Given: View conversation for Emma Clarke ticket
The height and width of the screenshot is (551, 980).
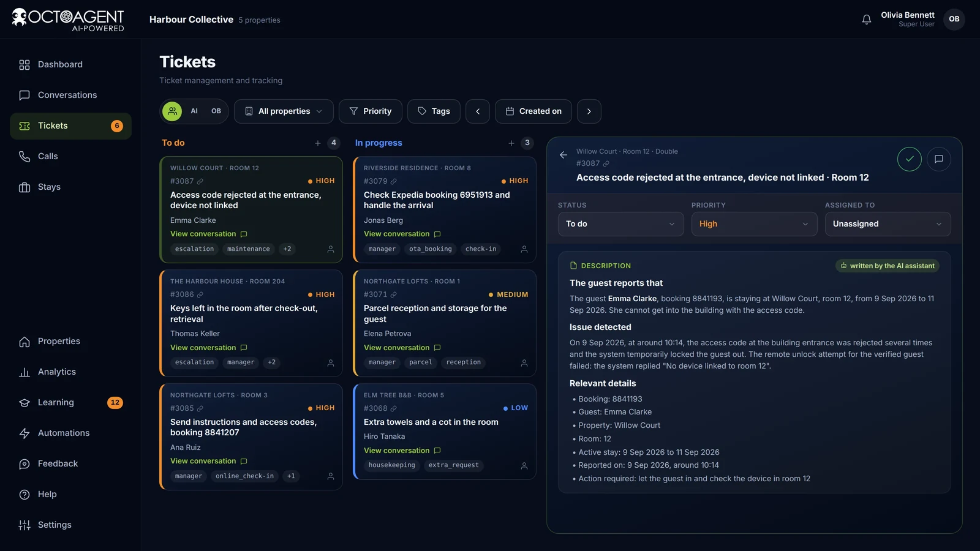Looking at the screenshot, I should click(x=209, y=234).
